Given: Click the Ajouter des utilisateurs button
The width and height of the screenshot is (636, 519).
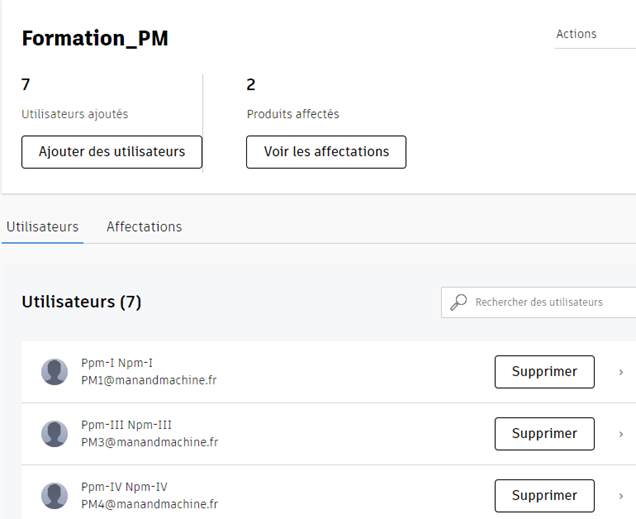Looking at the screenshot, I should pyautogui.click(x=112, y=152).
